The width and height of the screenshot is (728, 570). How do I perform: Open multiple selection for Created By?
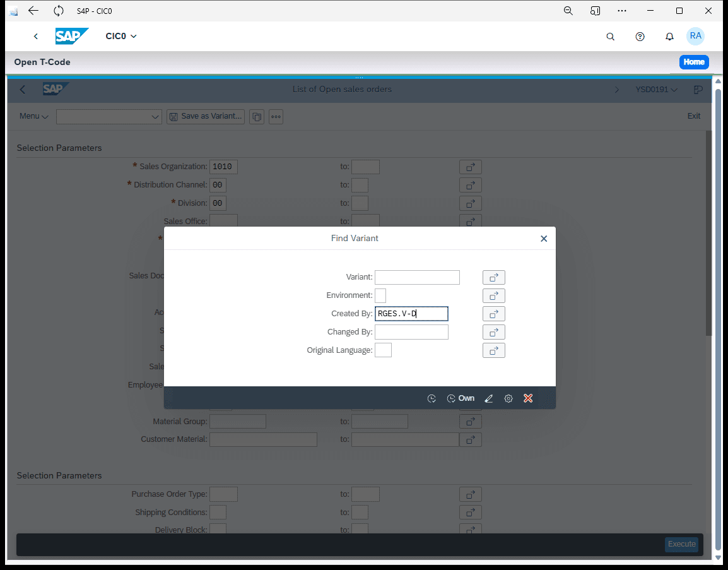pyautogui.click(x=493, y=314)
